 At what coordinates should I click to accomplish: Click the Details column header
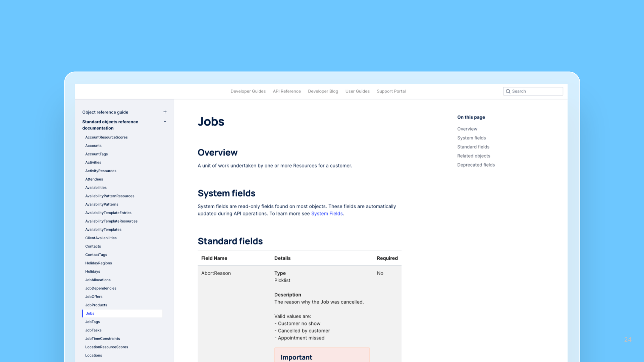click(x=282, y=258)
